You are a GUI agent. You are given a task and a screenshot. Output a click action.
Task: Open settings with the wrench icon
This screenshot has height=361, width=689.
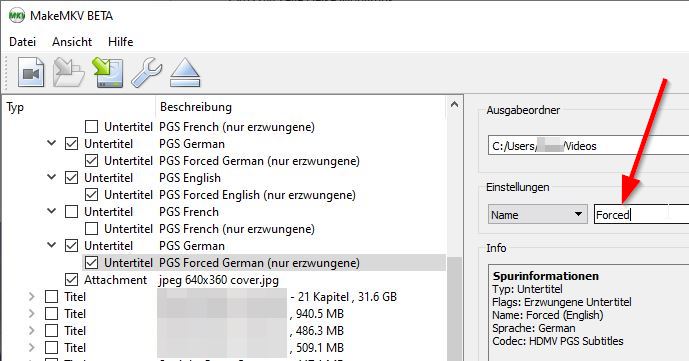[x=147, y=73]
